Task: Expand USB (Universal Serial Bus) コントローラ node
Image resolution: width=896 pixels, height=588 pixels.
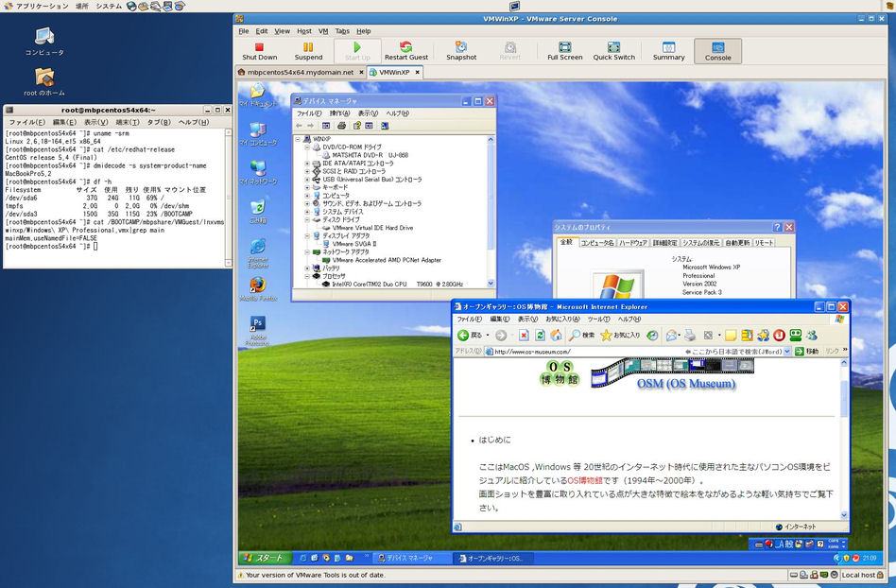Action: (x=307, y=179)
